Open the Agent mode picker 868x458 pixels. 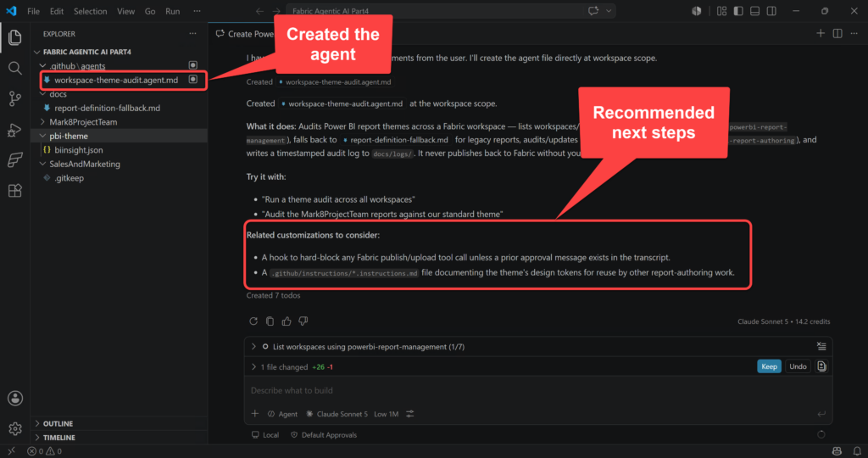[x=283, y=414]
